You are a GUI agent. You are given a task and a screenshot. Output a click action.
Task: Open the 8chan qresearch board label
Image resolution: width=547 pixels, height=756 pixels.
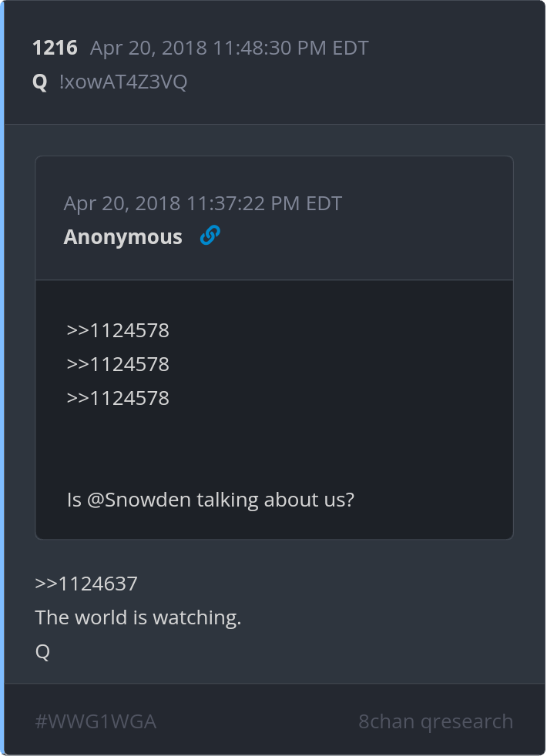435,722
